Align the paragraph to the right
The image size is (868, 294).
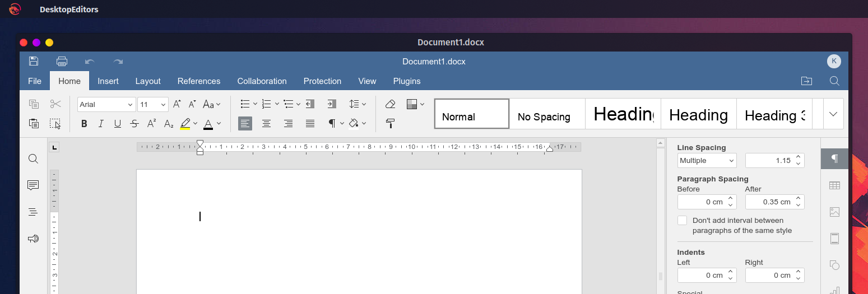[288, 123]
